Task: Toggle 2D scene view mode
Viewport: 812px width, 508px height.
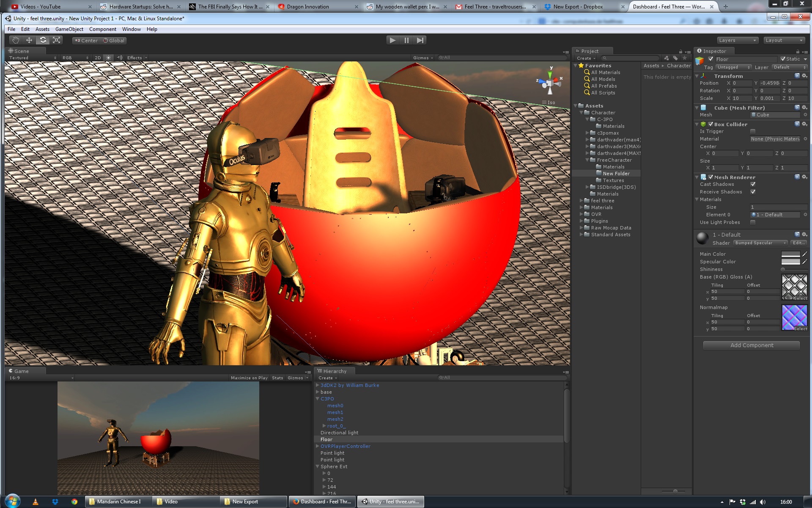Action: (x=98, y=58)
